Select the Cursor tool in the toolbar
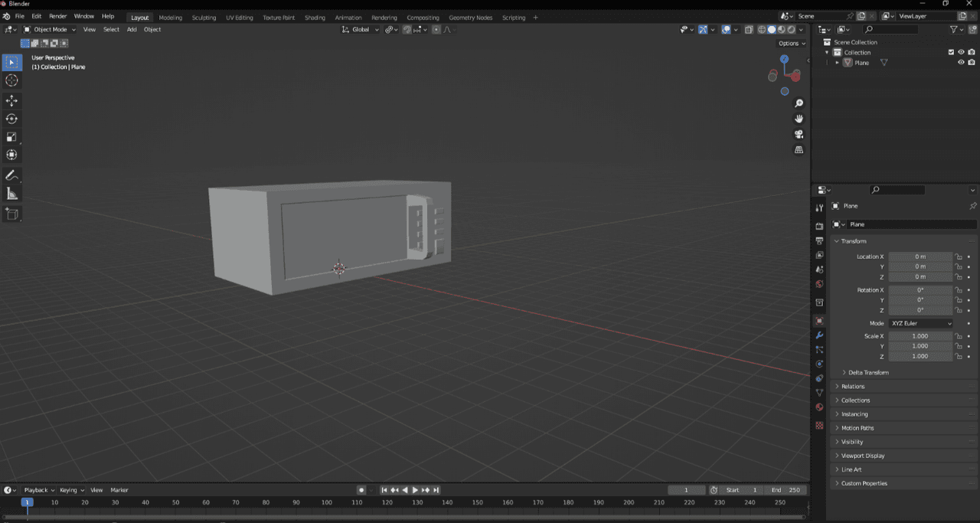This screenshot has height=523, width=980. pos(11,80)
